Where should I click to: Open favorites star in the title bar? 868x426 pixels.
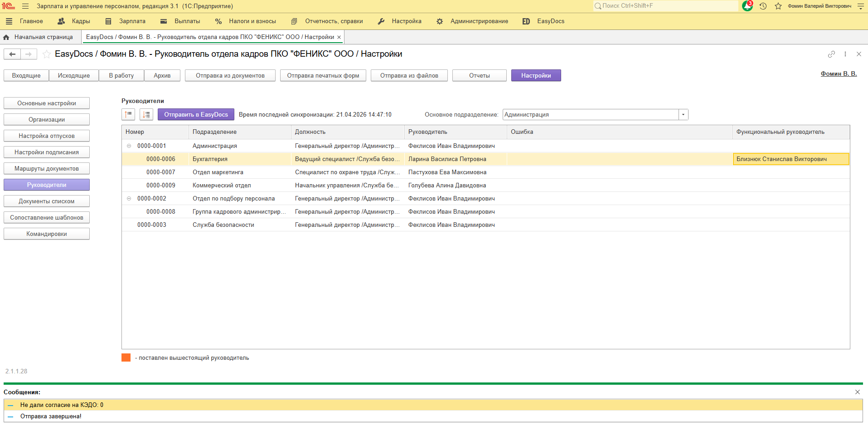778,6
